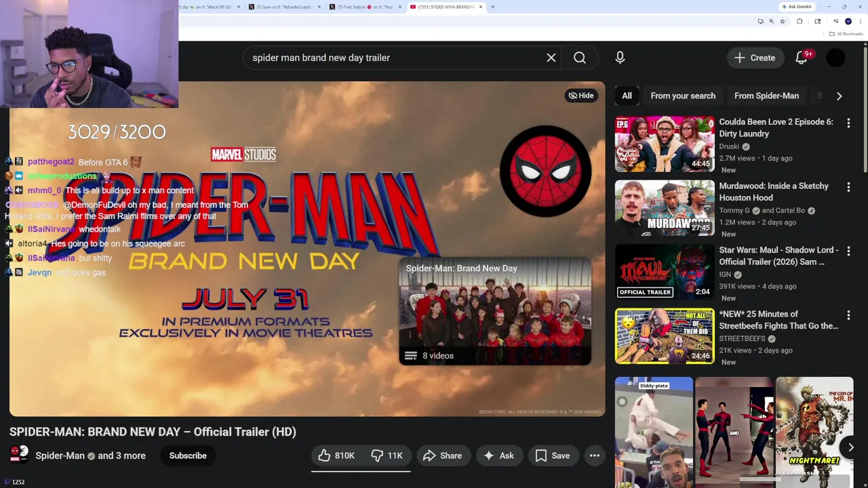
Task: Open the Diddy-plata Shorts video
Action: 654,432
